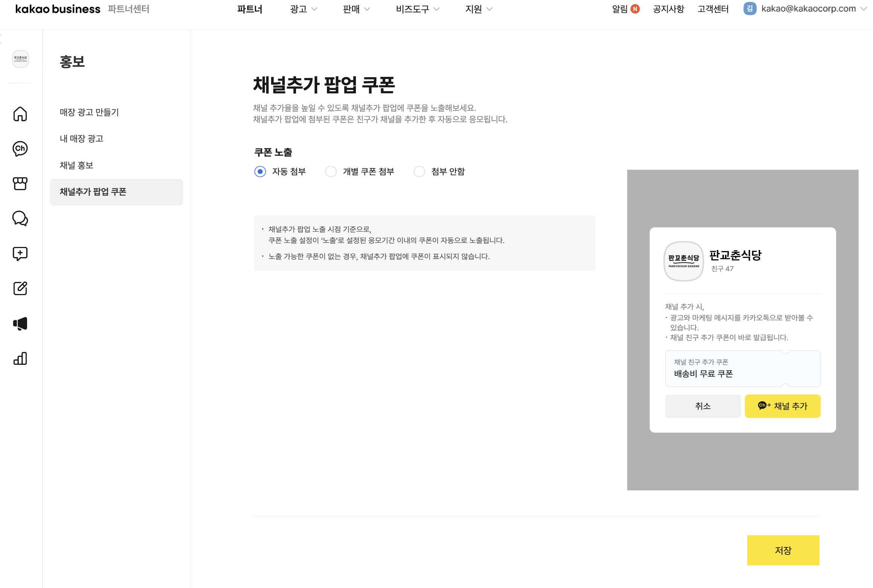Click the Ch channel icon in sidebar
The width and height of the screenshot is (873, 588).
click(x=20, y=149)
